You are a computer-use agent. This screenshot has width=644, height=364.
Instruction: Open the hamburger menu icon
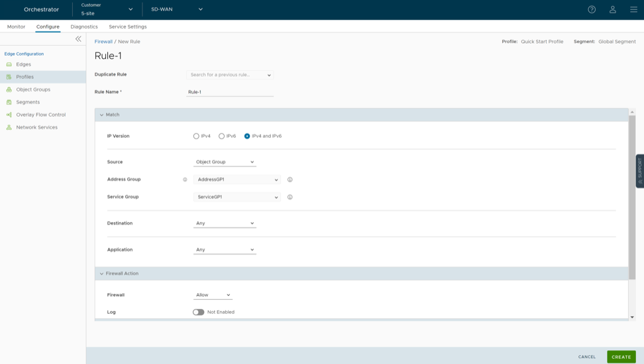tap(633, 9)
